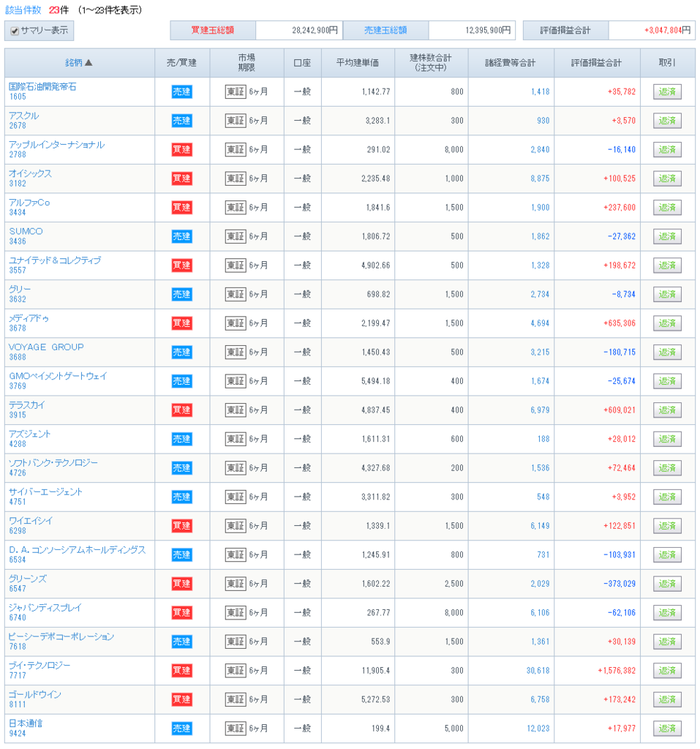Open アスクル stock link

pos(24,116)
